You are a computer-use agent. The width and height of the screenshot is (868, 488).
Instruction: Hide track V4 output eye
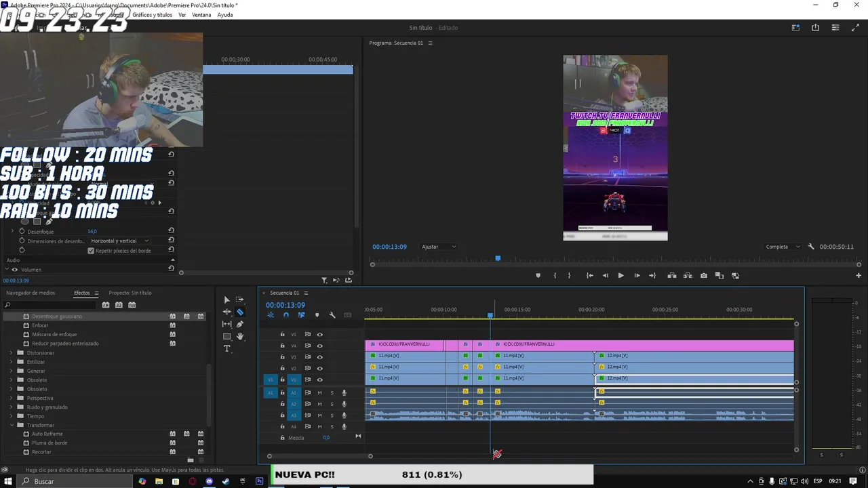point(319,346)
